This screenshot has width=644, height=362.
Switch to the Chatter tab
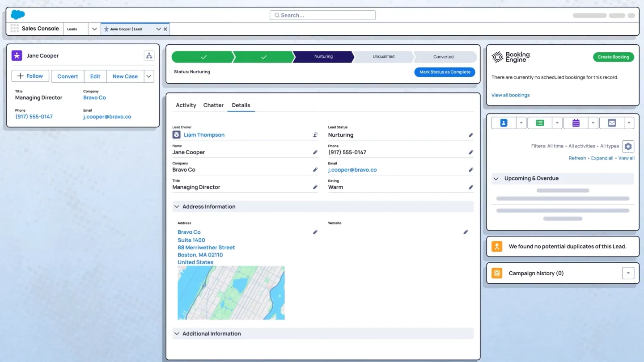[x=213, y=105]
